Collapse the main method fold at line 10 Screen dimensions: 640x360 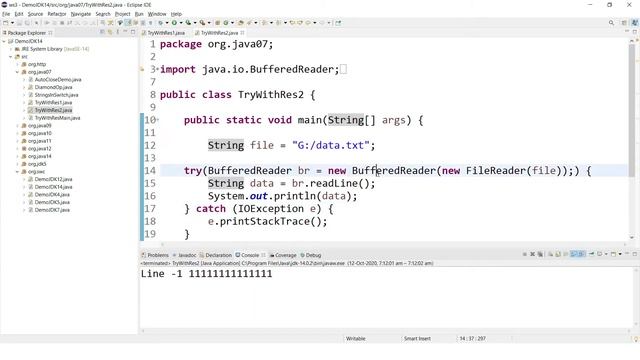[x=158, y=120]
